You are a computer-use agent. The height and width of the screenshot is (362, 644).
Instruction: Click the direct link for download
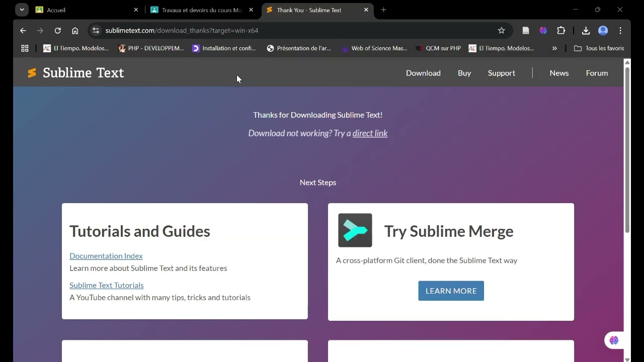click(x=370, y=133)
